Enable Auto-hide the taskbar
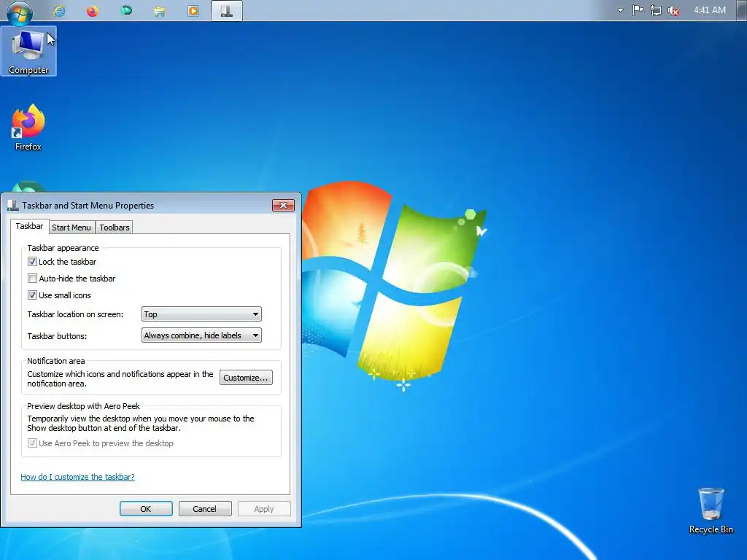The image size is (747, 560). (32, 279)
